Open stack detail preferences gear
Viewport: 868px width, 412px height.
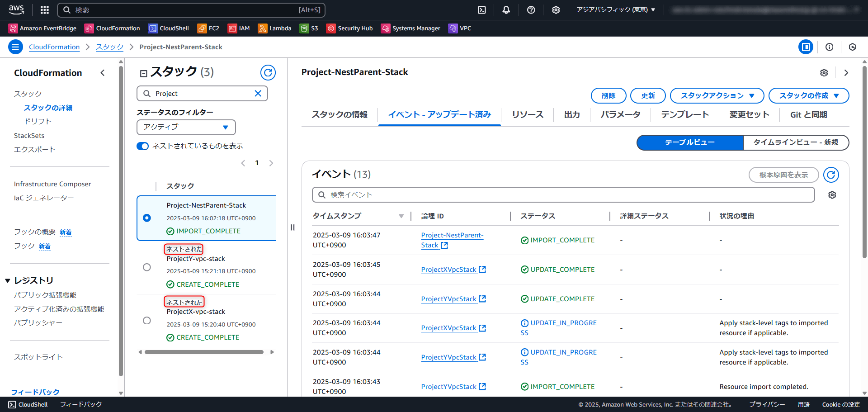(824, 72)
